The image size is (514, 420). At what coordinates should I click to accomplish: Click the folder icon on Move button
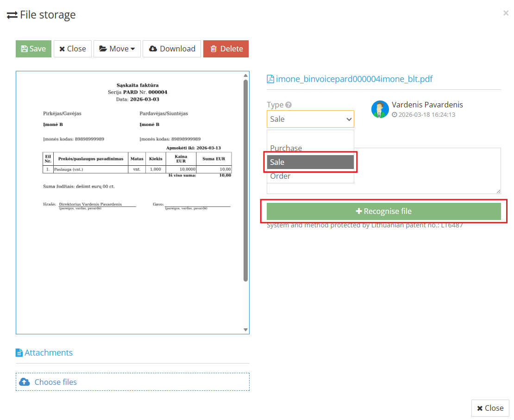pos(102,48)
